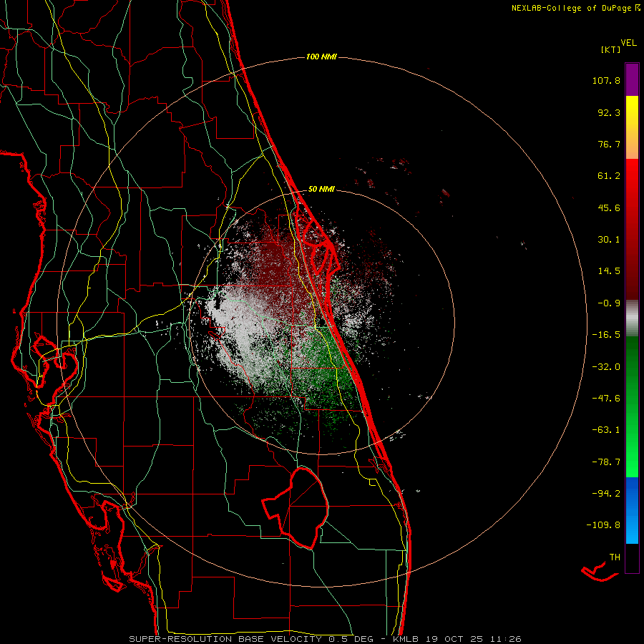644x644 pixels.
Task: Select the KMLB 19 OCT 25 11:26 timestamp
Action: pyautogui.click(x=457, y=639)
